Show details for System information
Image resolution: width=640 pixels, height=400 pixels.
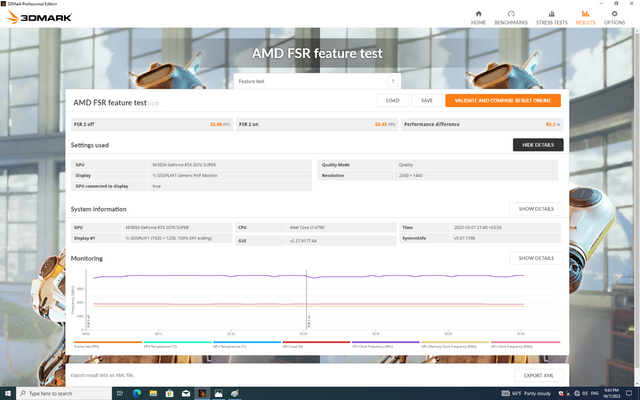pyautogui.click(x=537, y=209)
